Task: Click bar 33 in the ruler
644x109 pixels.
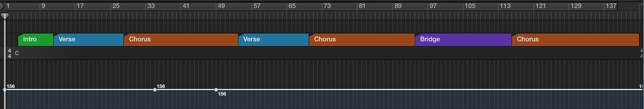Action: coord(151,6)
